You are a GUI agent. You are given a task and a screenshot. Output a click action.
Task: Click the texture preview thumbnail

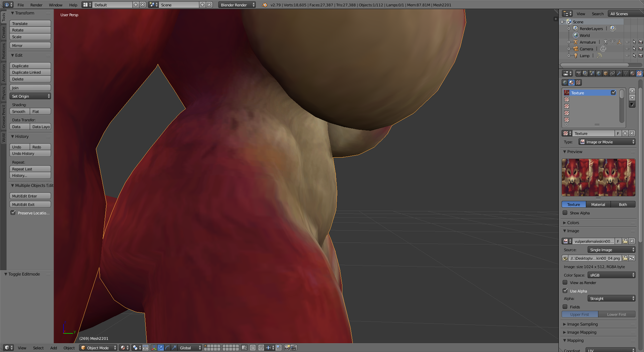click(598, 178)
